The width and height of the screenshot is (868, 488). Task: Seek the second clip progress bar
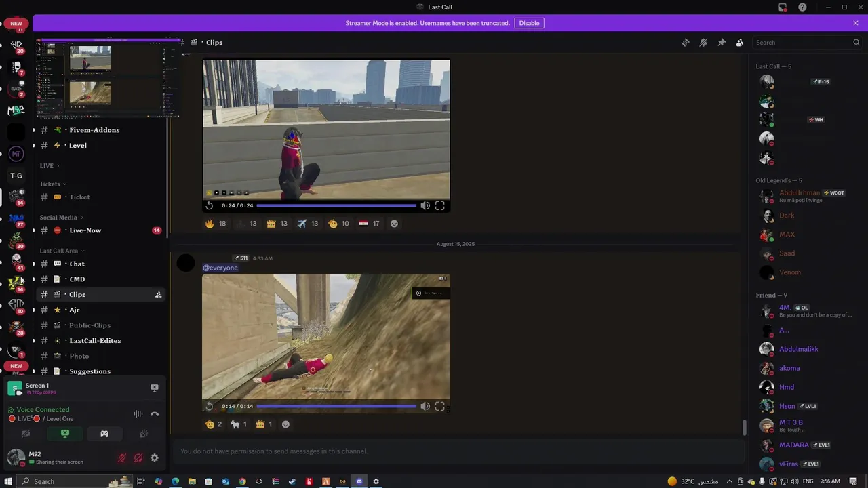point(336,406)
